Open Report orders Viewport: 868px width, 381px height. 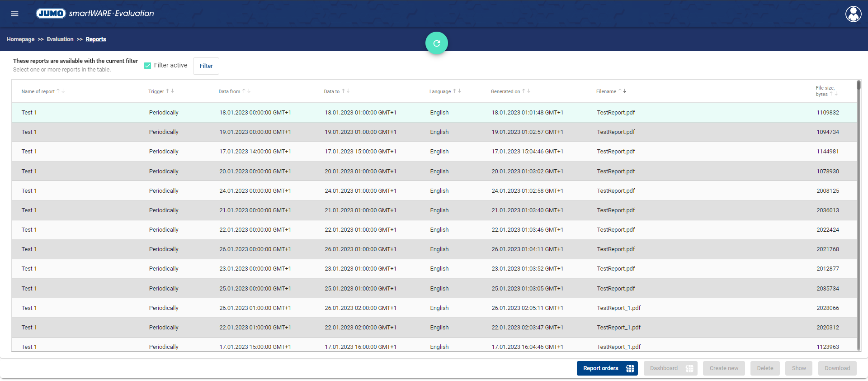(607, 368)
